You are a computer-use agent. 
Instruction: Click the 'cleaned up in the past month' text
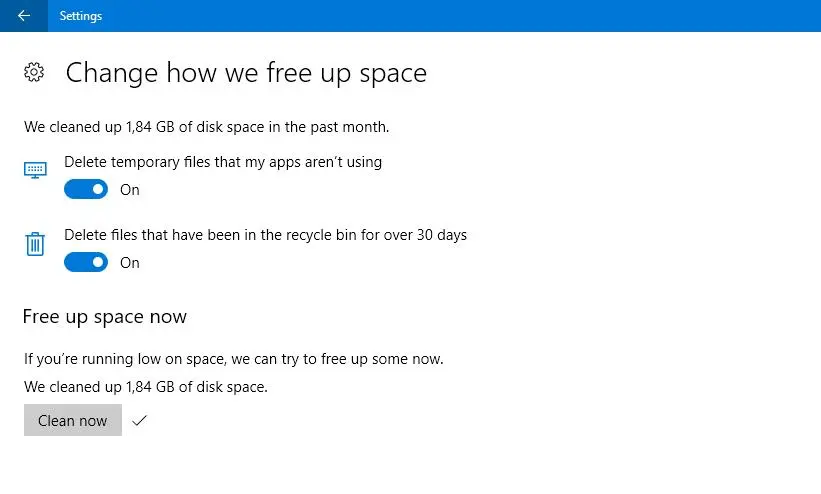[x=206, y=127]
